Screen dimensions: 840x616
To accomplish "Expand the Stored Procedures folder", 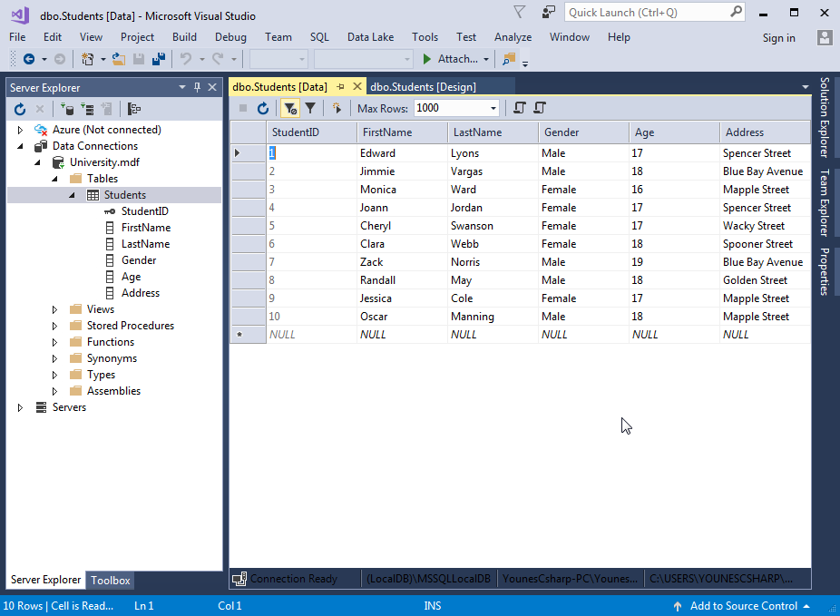I will pos(54,326).
